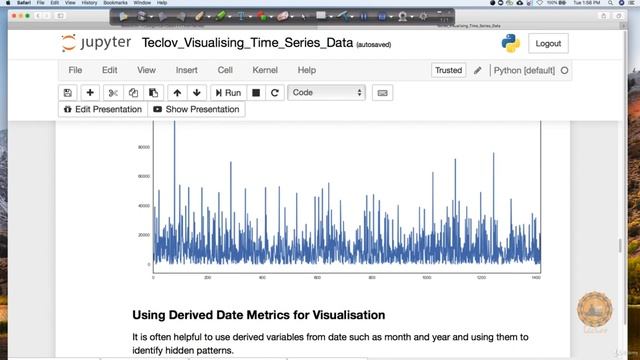Open the cell type Code dropdown
This screenshot has height=360, width=640.
(x=327, y=93)
